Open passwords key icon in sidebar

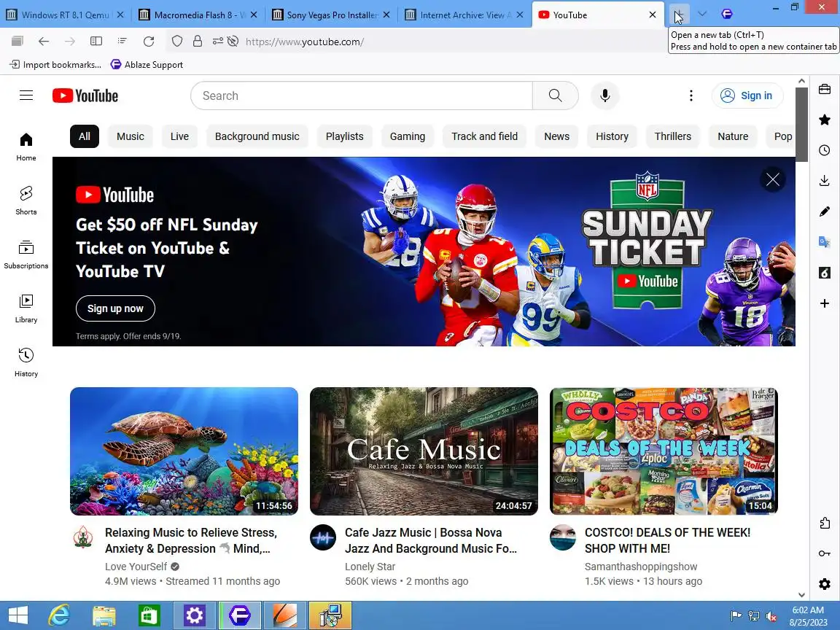point(825,553)
